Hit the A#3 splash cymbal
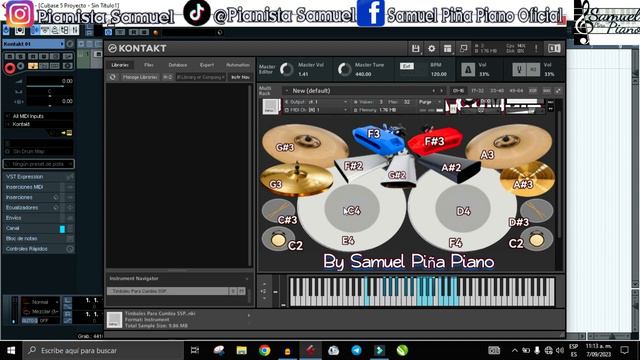The image size is (640, 360). click(x=527, y=179)
